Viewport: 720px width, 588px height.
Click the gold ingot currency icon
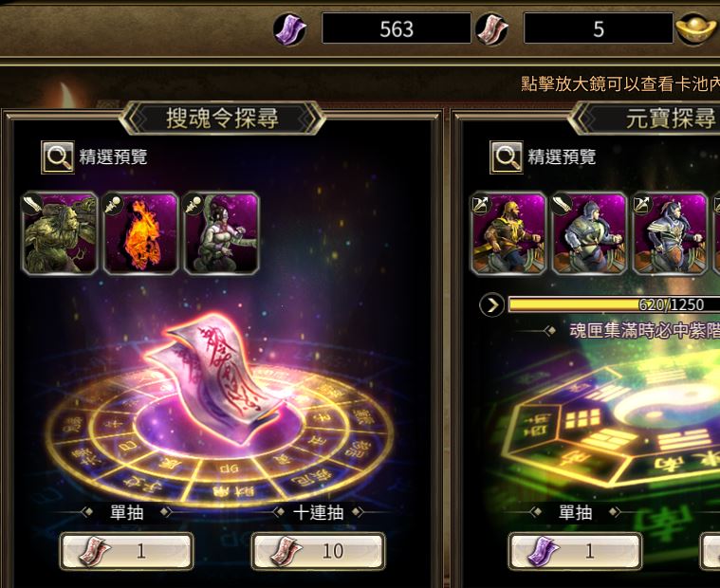696,29
